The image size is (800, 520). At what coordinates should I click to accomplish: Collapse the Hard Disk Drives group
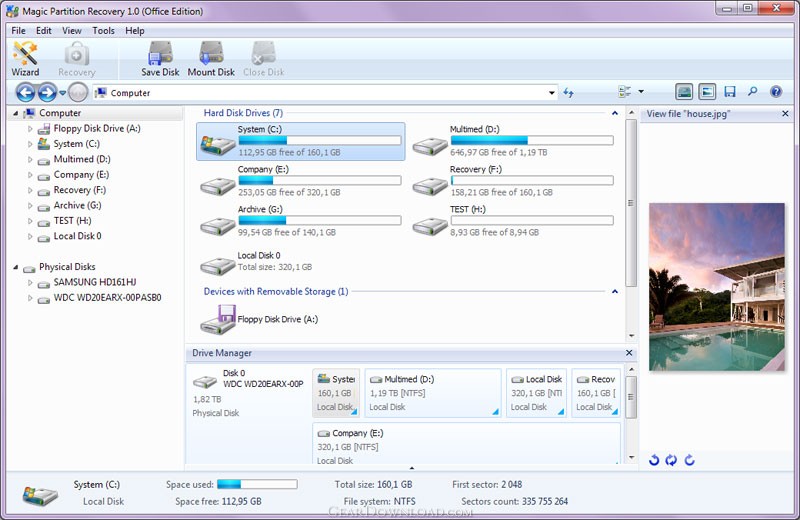(x=614, y=113)
